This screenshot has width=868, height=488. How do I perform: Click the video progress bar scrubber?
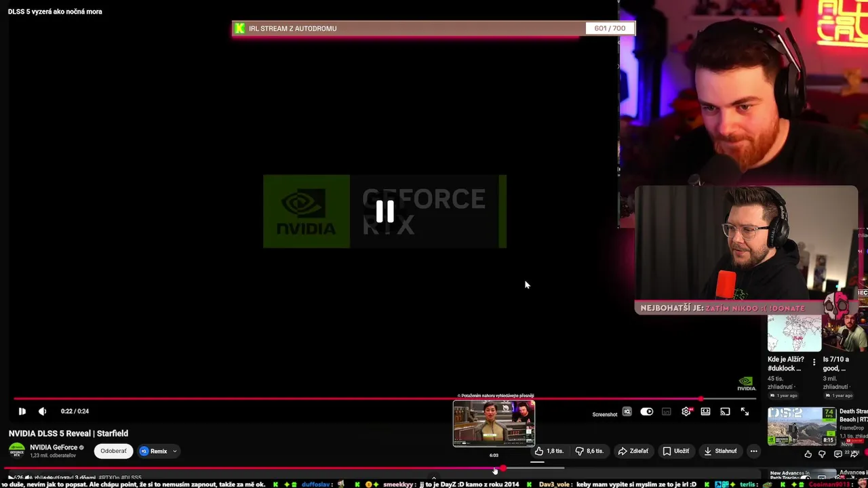[x=701, y=399]
